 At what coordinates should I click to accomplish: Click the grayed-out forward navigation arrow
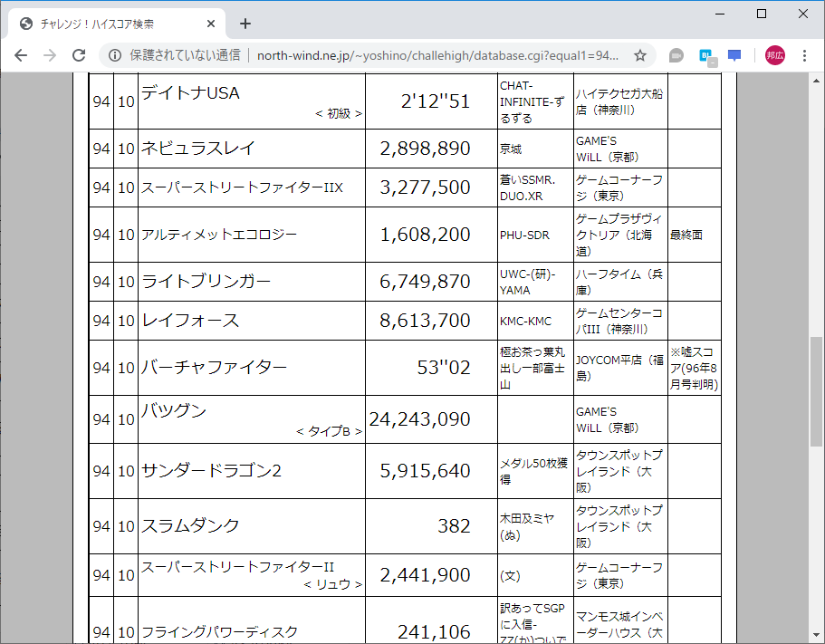tap(49, 55)
